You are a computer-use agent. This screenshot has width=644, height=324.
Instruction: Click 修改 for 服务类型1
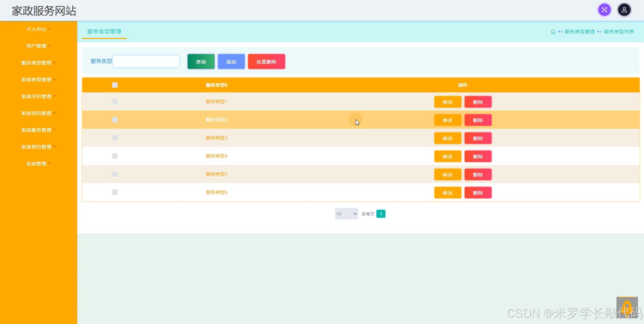[448, 102]
